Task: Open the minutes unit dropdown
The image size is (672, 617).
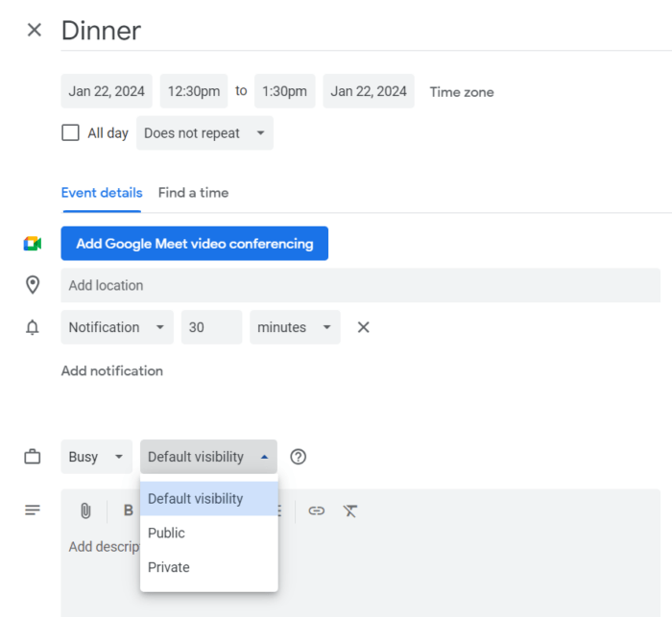Action: click(295, 327)
